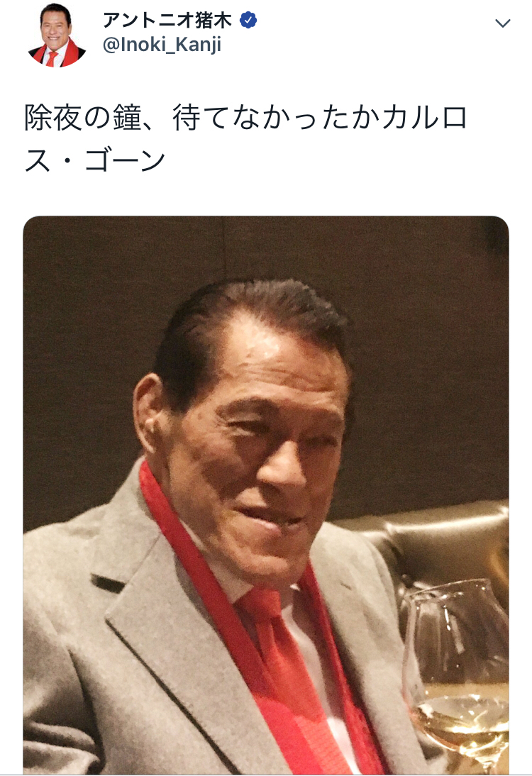Open the @Inoki_Kanji handle link
532x776 pixels.
point(162,45)
